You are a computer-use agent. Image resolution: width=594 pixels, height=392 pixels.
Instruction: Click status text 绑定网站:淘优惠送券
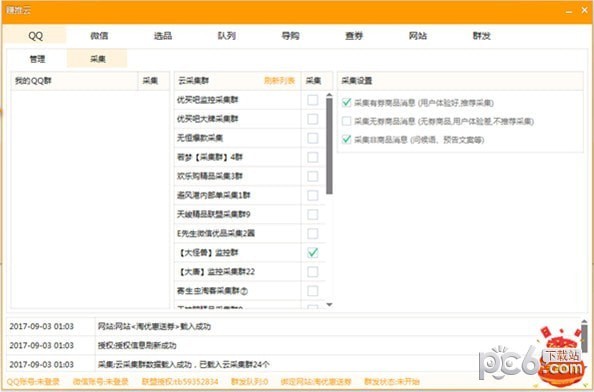tap(316, 382)
